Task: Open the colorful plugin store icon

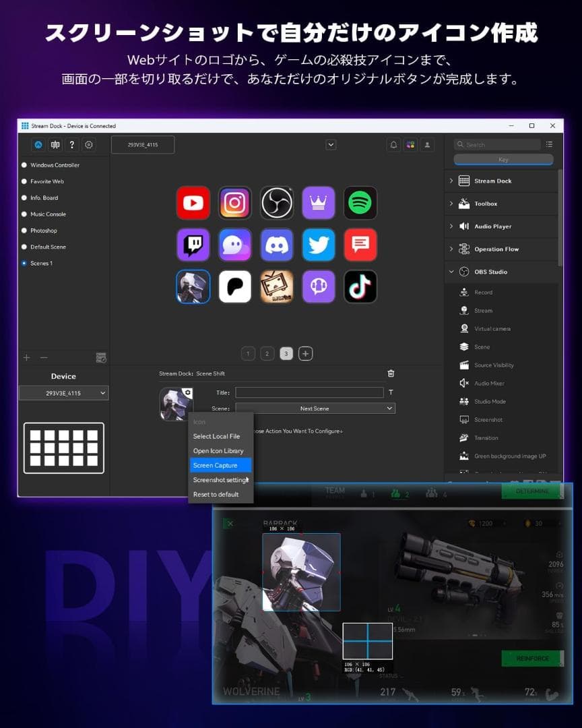Action: [x=410, y=145]
